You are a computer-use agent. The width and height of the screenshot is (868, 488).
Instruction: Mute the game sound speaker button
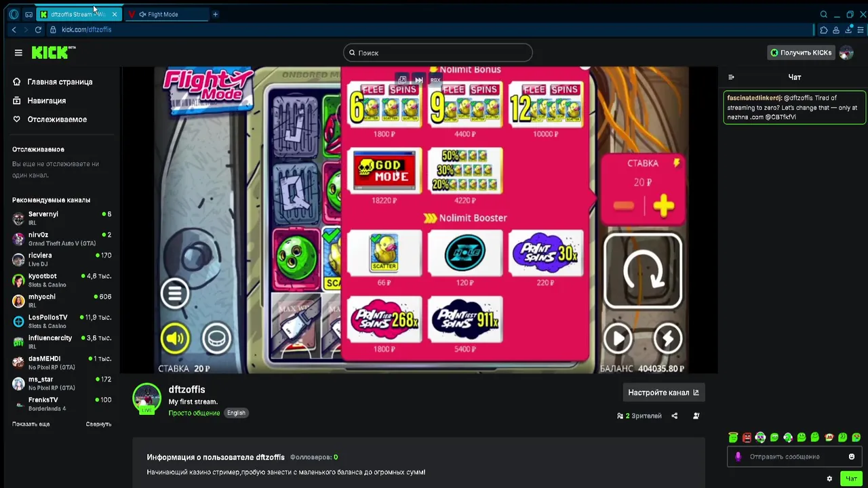(x=175, y=338)
